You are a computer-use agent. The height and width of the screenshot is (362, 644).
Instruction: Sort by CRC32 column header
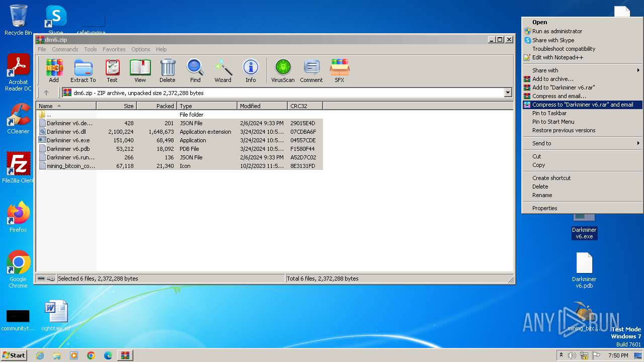305,106
